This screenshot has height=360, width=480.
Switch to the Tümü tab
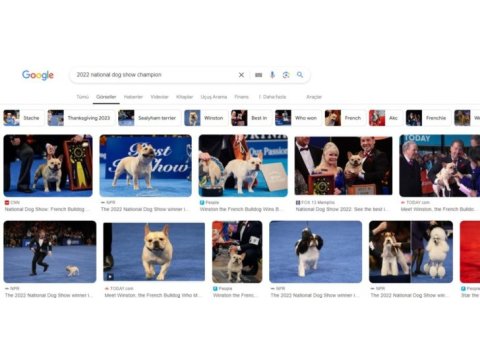82,97
